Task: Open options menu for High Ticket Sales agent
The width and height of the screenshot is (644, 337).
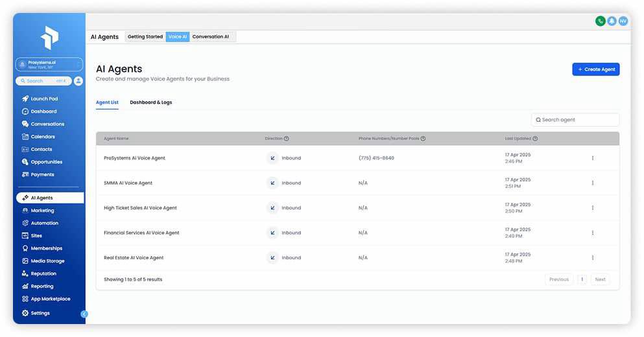Action: (593, 208)
